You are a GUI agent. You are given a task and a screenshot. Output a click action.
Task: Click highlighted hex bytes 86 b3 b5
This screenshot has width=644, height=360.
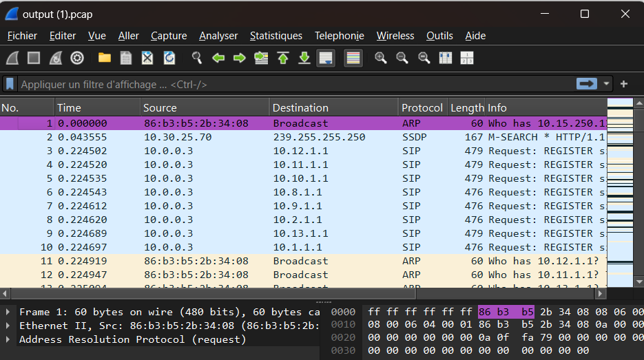(506, 312)
